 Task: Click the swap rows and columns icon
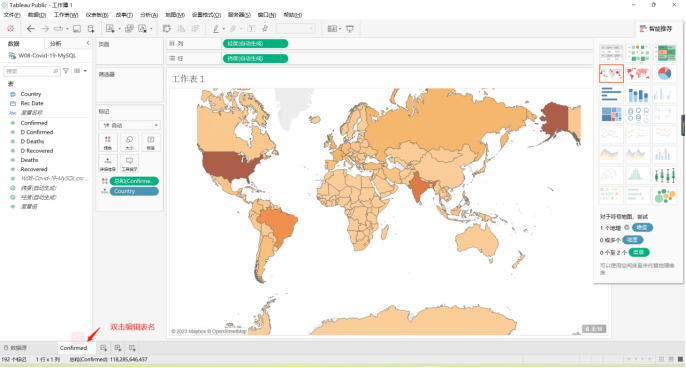[167, 29]
